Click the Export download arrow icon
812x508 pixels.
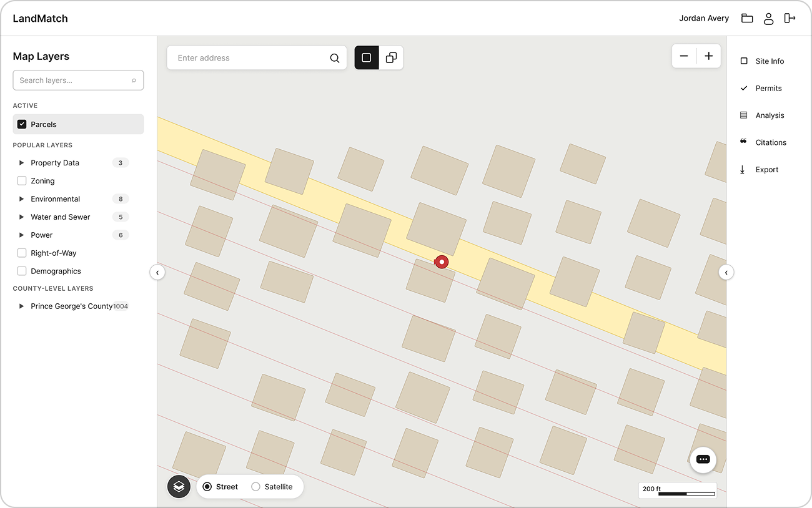click(x=743, y=170)
